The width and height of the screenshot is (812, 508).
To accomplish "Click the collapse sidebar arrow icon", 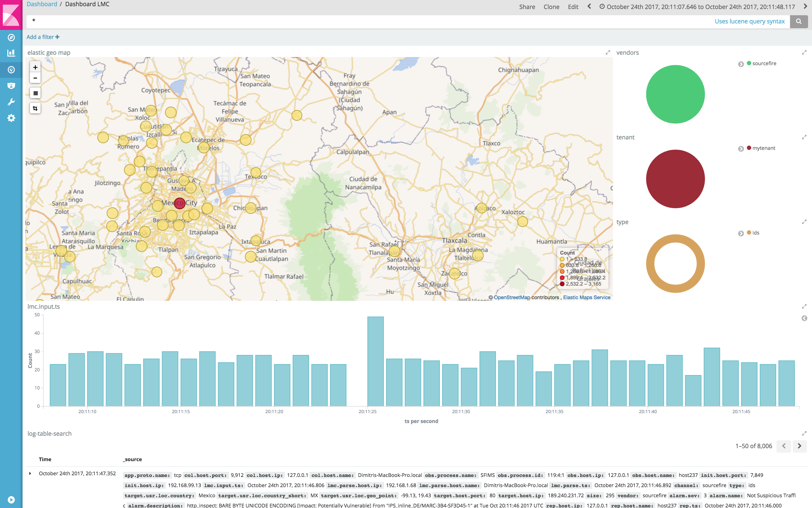I will tap(11, 500).
